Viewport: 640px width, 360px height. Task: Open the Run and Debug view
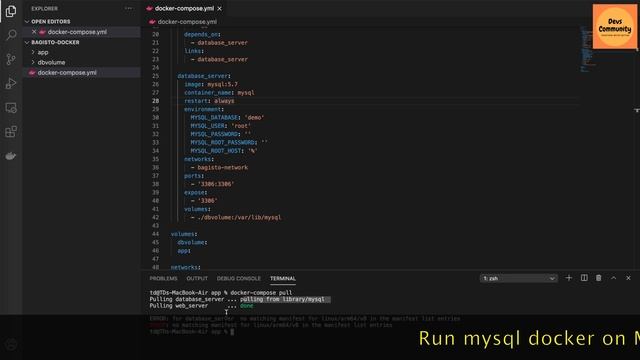[x=11, y=83]
